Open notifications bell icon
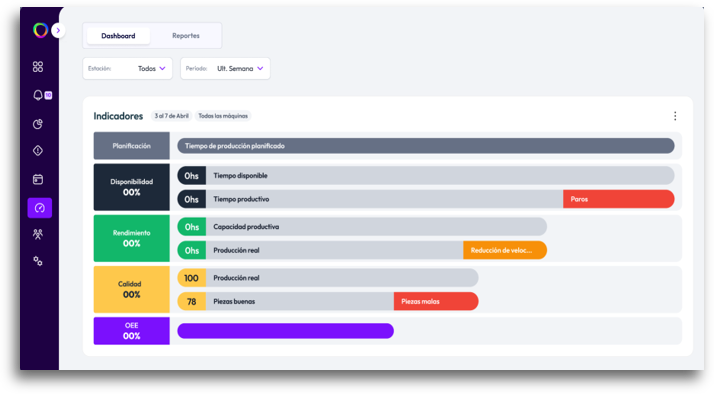 pyautogui.click(x=38, y=95)
